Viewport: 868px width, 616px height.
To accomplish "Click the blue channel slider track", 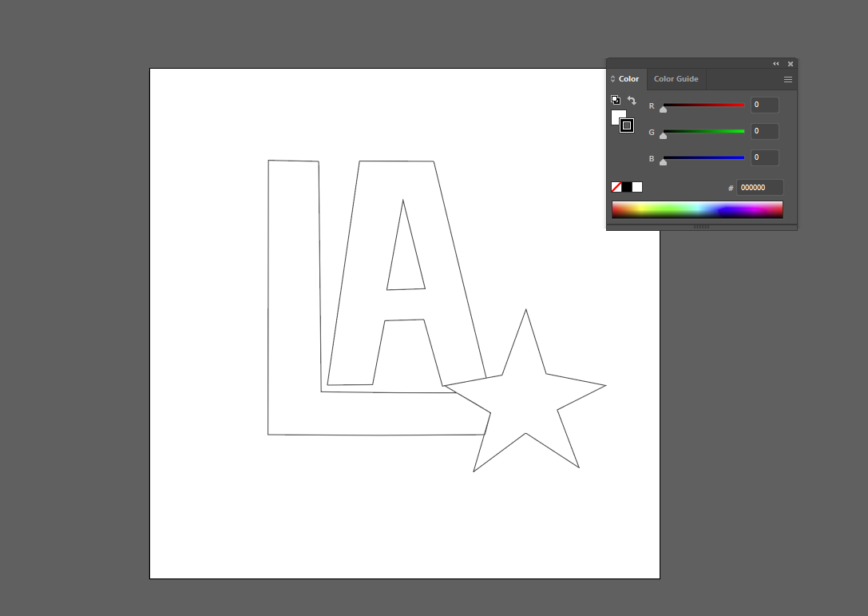I will [704, 157].
